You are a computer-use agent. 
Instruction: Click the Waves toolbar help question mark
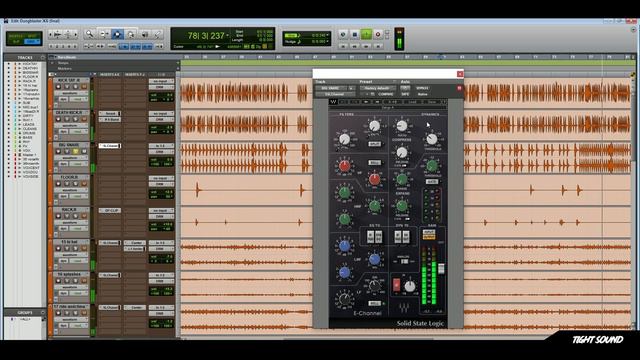click(x=444, y=102)
